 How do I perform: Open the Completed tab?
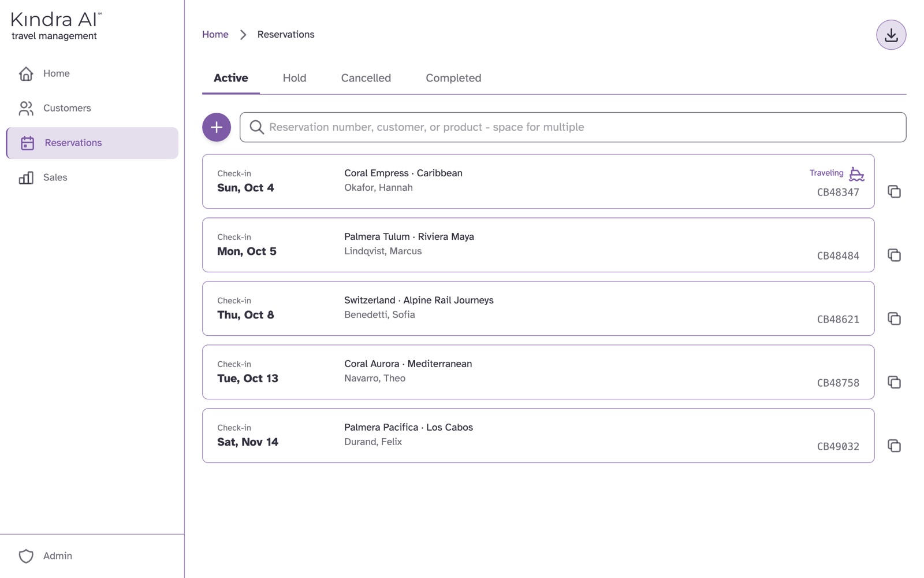(453, 78)
